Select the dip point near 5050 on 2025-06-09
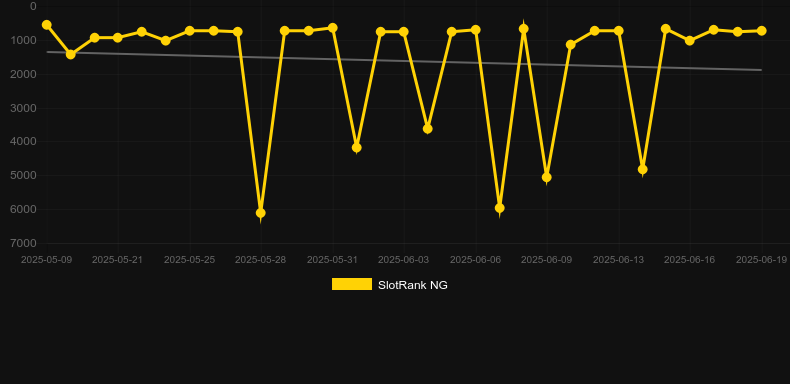This screenshot has height=384, width=790. (547, 177)
